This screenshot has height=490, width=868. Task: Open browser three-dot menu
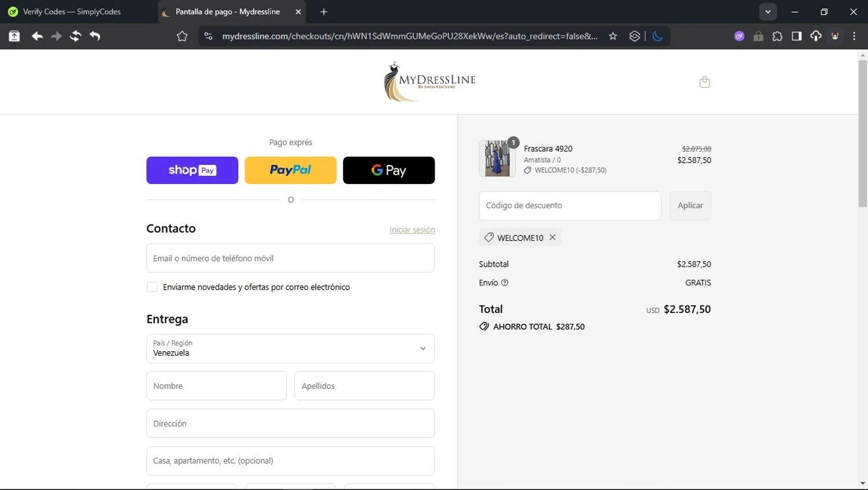pos(854,36)
